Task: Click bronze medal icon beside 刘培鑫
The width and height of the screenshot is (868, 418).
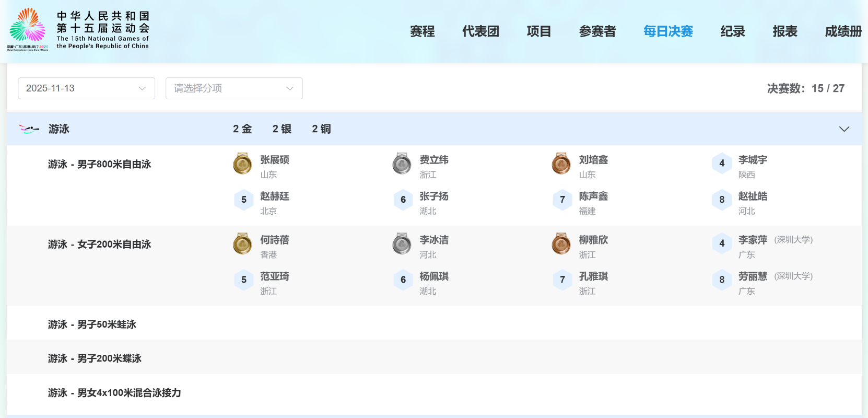Action: click(x=561, y=164)
